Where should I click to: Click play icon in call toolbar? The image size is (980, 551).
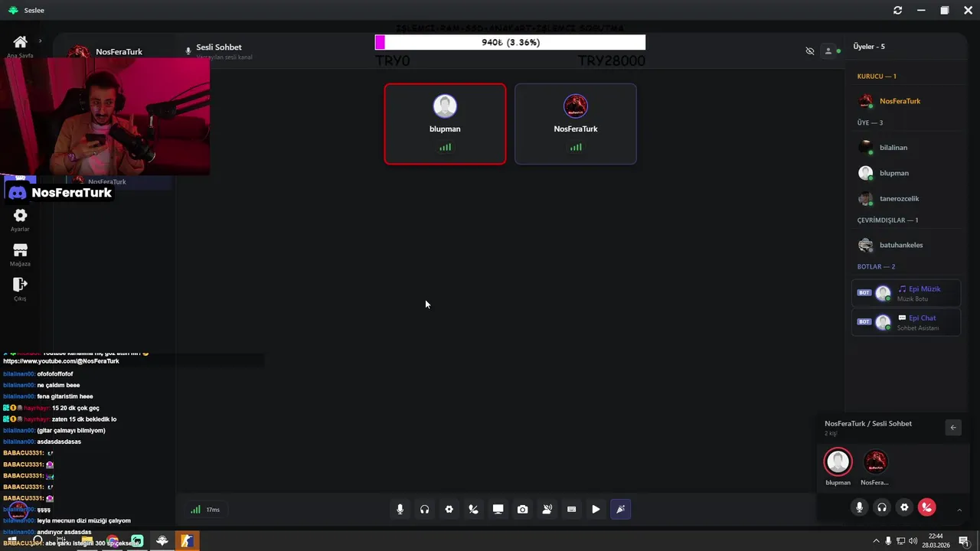tap(596, 510)
